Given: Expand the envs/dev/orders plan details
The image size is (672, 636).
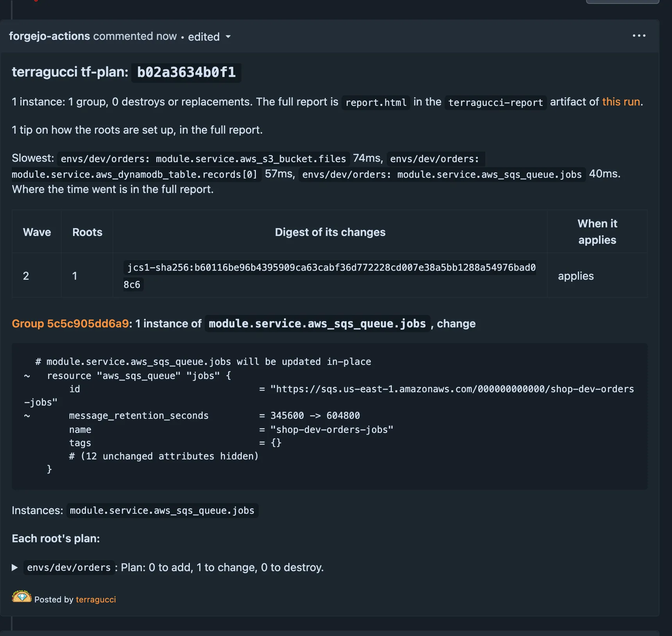Looking at the screenshot, I should [15, 567].
